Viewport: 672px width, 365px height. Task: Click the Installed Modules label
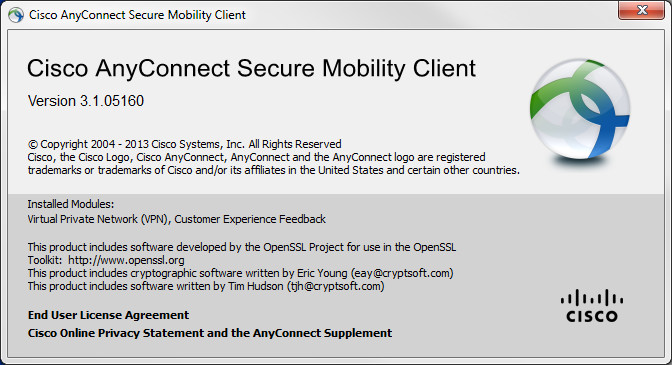71,204
